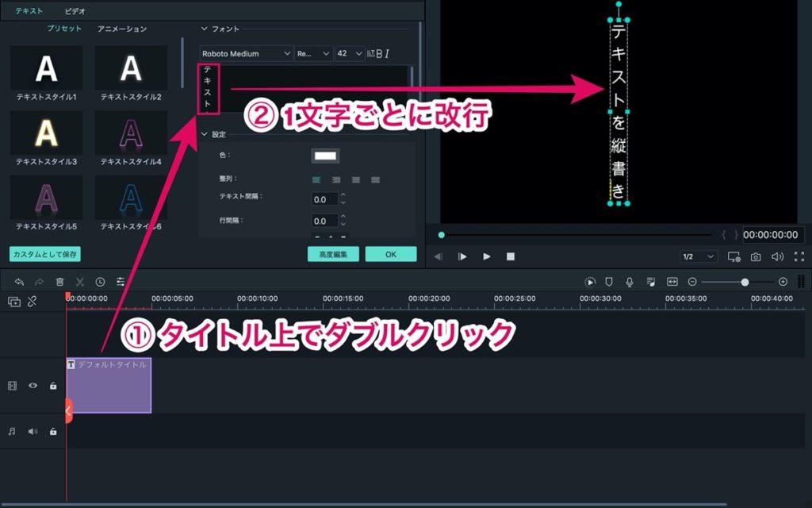Mute the audio track speaker

coord(33,431)
